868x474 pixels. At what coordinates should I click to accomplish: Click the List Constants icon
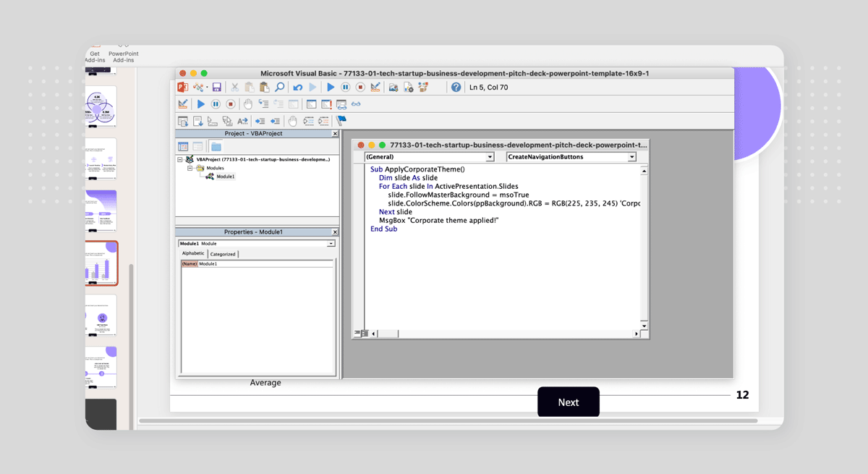[197, 121]
